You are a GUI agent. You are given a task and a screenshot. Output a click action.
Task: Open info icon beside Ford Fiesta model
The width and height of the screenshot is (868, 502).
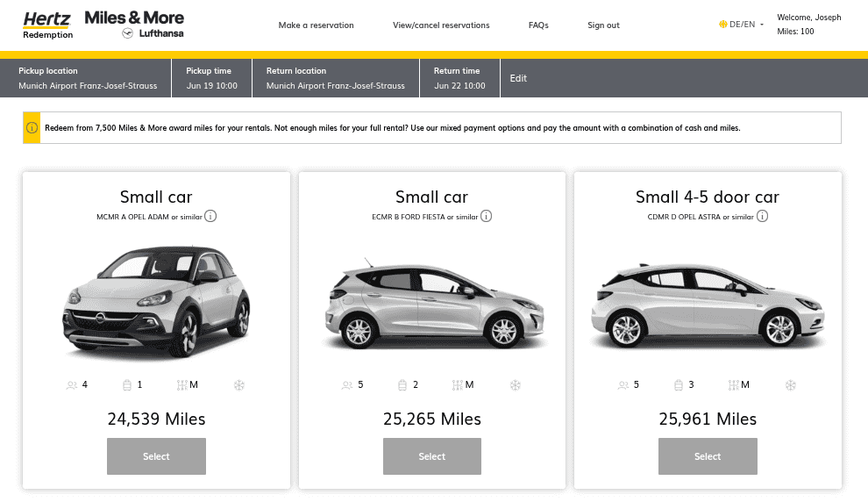click(487, 217)
